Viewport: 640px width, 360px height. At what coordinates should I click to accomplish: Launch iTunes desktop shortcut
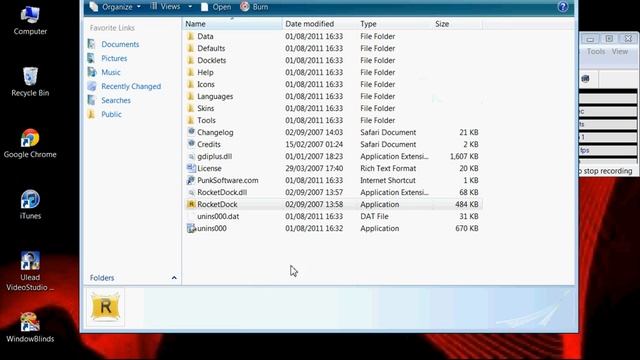[x=30, y=205]
